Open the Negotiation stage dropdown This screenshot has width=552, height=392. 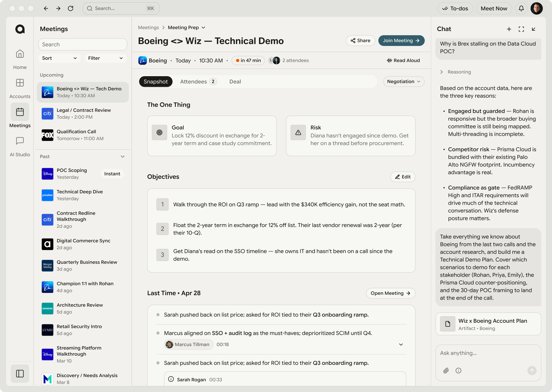(404, 82)
